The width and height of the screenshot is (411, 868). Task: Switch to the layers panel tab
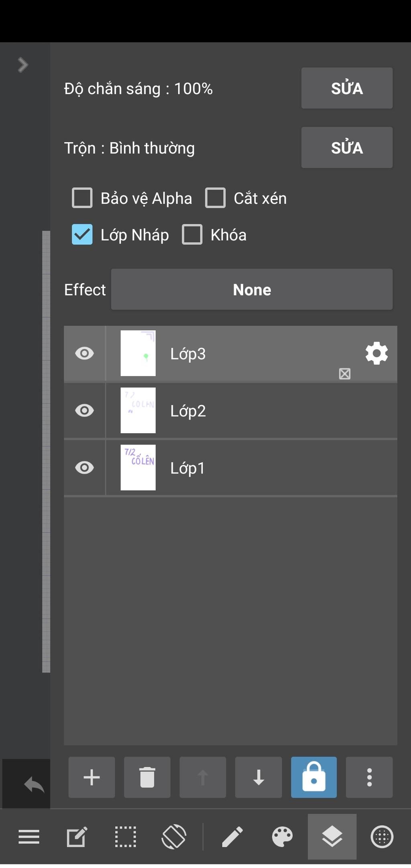tap(332, 837)
